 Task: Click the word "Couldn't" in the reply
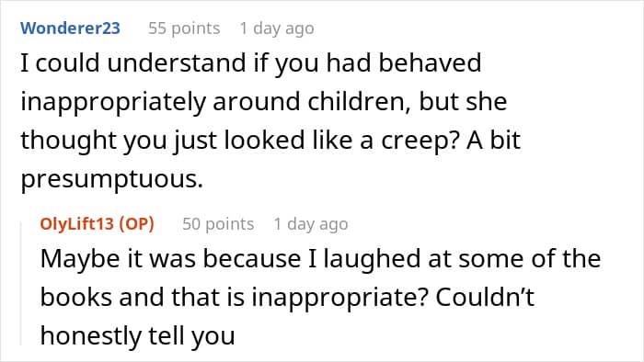coord(485,297)
